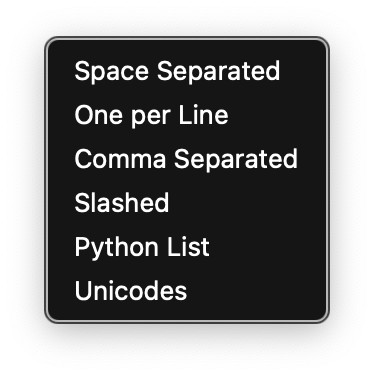This screenshot has height=376, width=374.
Task: Activate the One per Line entry
Action: point(187,115)
